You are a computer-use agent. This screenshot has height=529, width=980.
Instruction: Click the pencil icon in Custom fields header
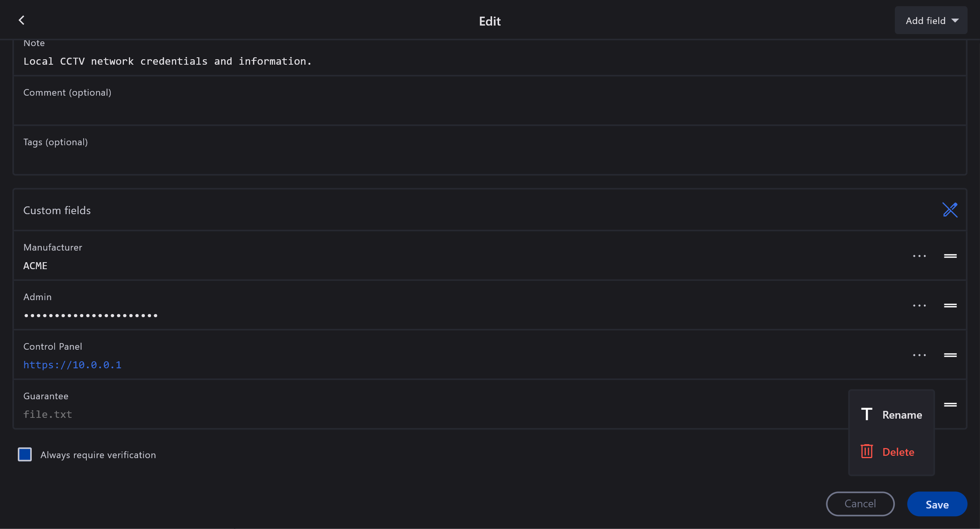coord(950,210)
